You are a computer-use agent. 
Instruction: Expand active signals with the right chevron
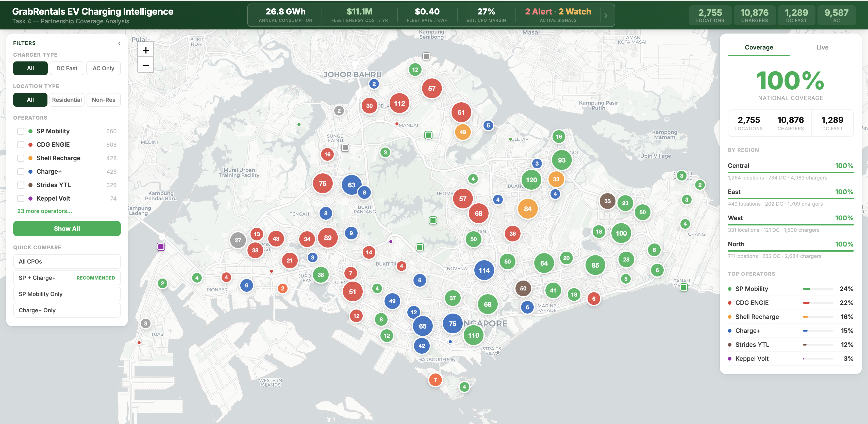[606, 15]
